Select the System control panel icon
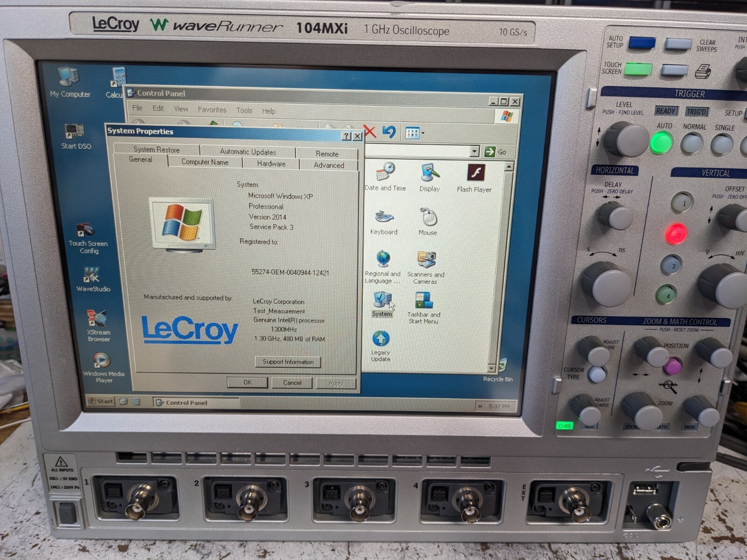 382,304
